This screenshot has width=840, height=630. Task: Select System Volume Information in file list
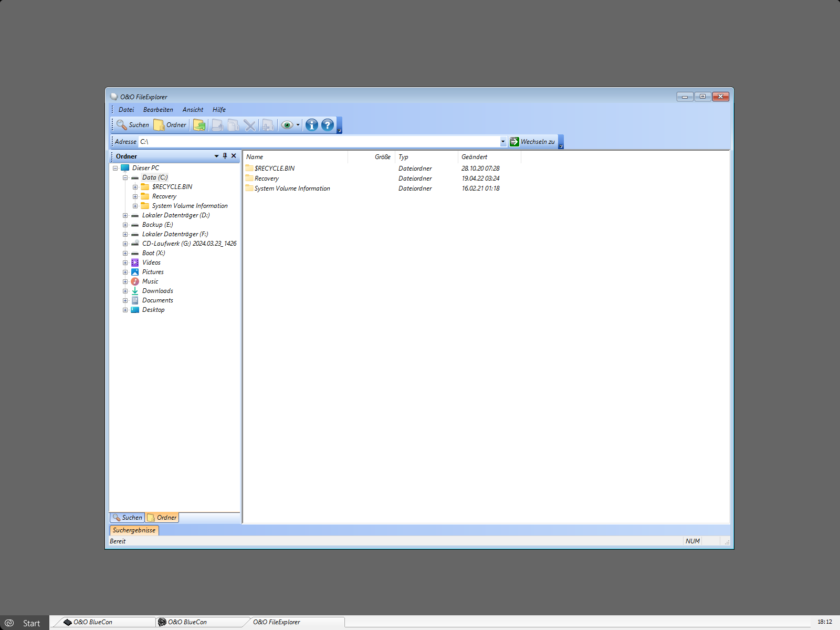coord(292,188)
